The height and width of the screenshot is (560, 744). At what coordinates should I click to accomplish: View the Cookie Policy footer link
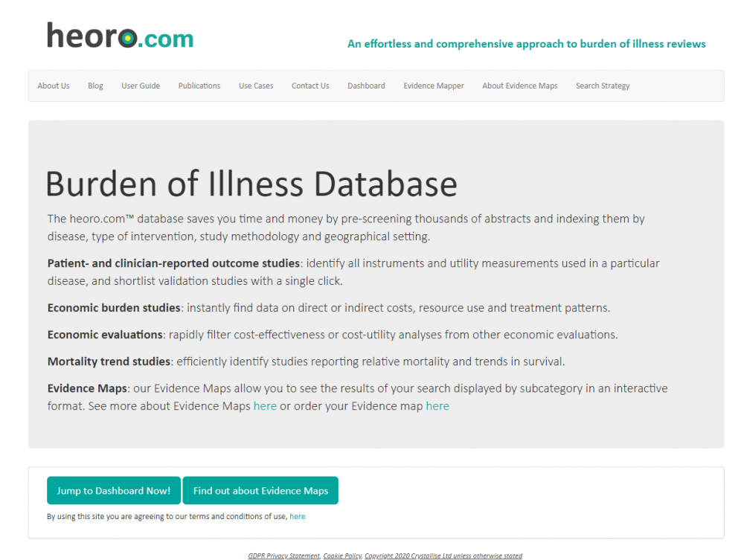[x=342, y=556]
